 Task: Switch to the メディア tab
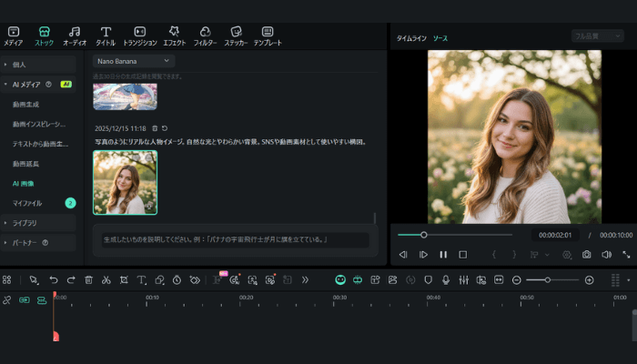[14, 35]
